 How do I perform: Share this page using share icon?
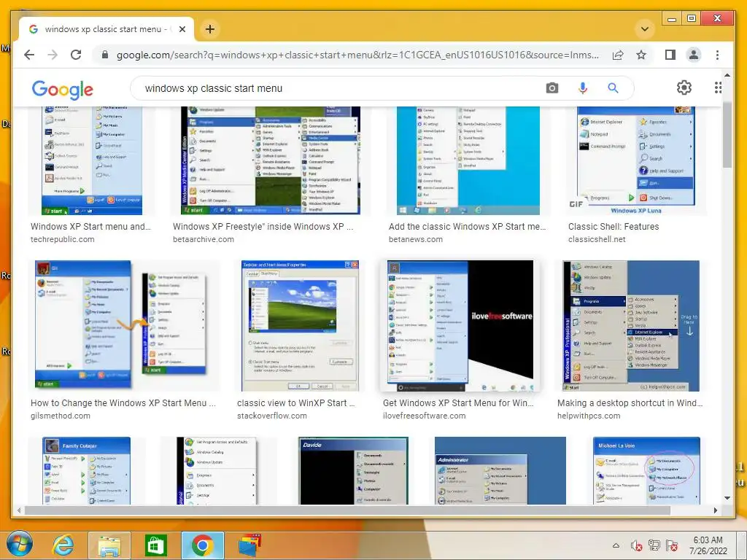click(x=618, y=55)
